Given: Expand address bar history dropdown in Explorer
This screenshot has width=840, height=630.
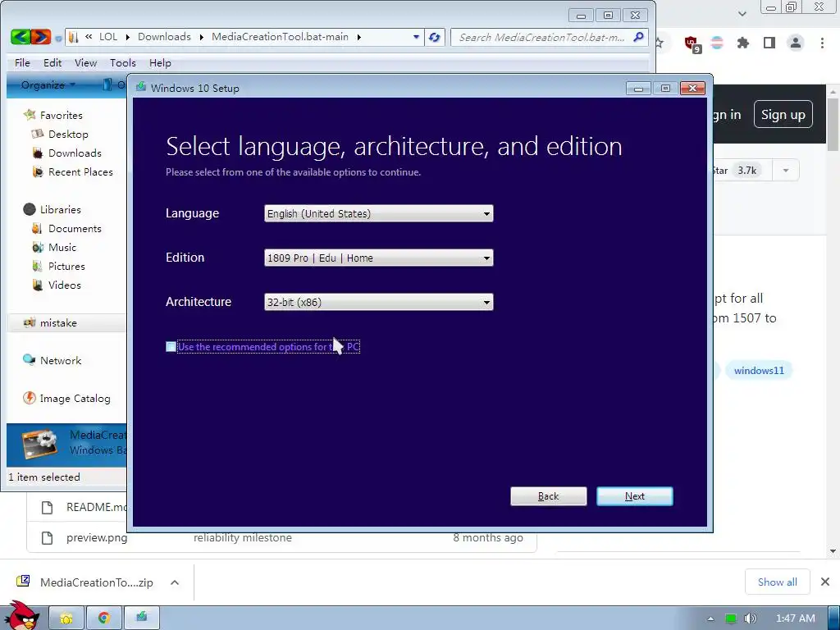Looking at the screenshot, I should pyautogui.click(x=416, y=37).
